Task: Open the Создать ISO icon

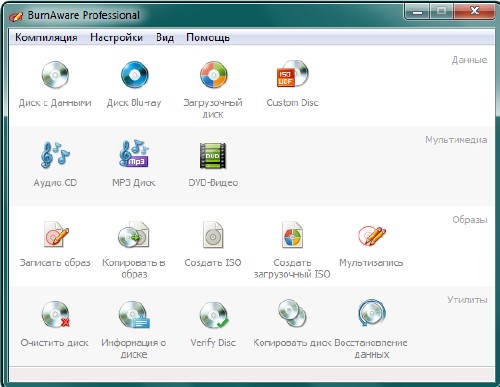Action: [x=213, y=235]
